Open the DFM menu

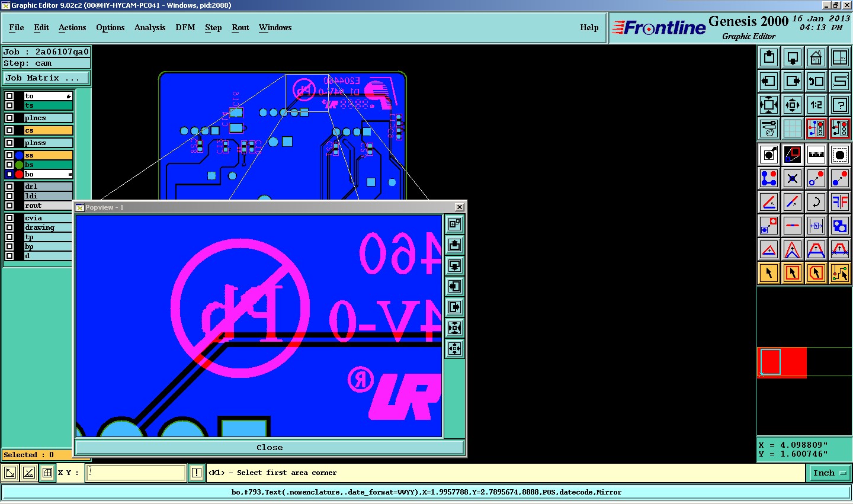click(x=185, y=27)
